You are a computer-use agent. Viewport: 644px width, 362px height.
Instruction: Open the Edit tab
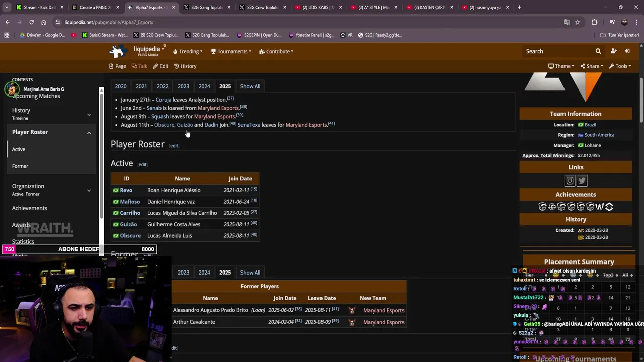click(x=160, y=66)
